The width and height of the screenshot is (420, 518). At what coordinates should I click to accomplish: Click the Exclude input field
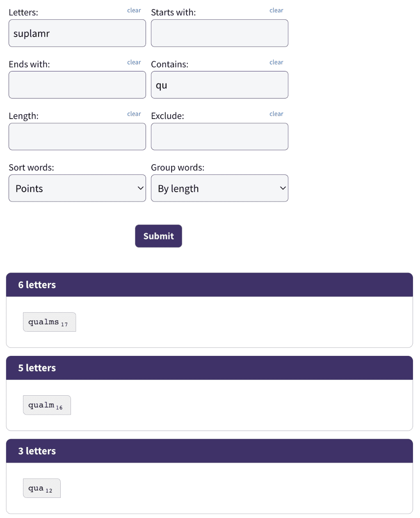(219, 137)
